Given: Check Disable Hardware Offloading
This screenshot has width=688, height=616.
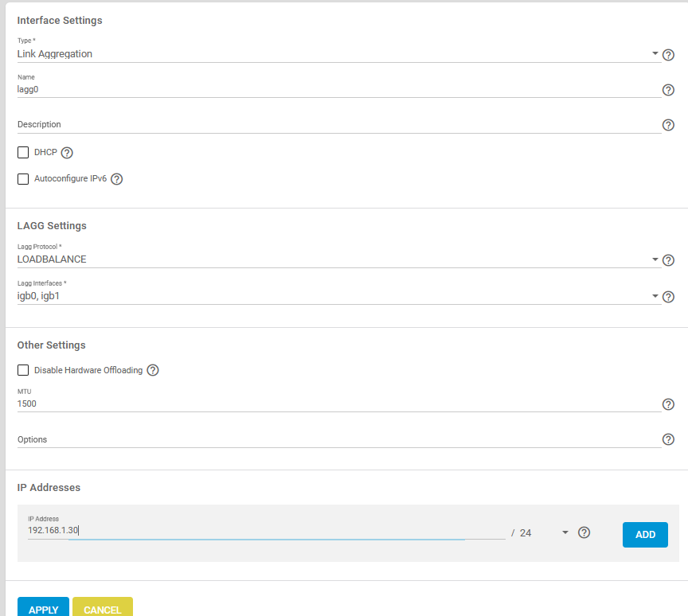Looking at the screenshot, I should tap(23, 370).
